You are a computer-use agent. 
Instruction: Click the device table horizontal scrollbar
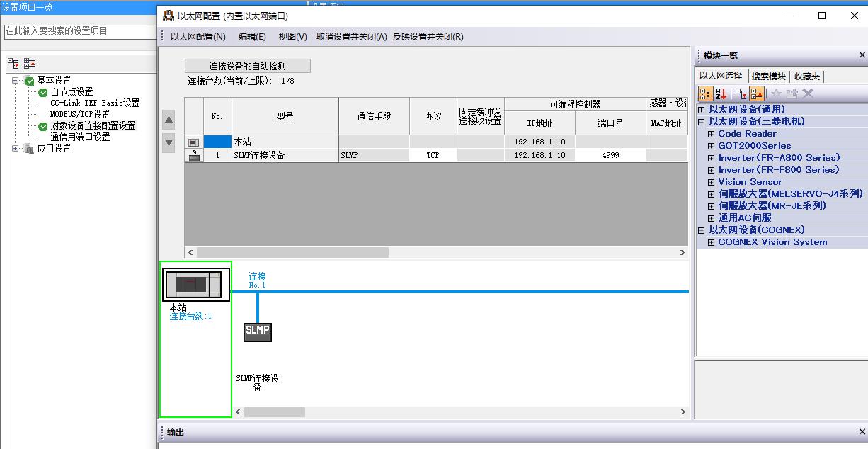pyautogui.click(x=292, y=253)
